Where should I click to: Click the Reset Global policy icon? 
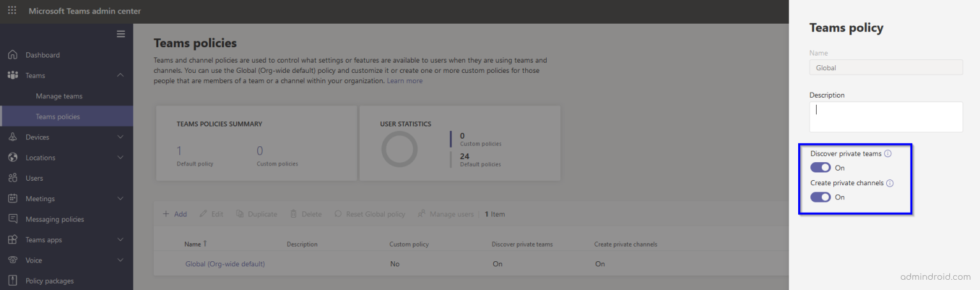[x=338, y=214]
